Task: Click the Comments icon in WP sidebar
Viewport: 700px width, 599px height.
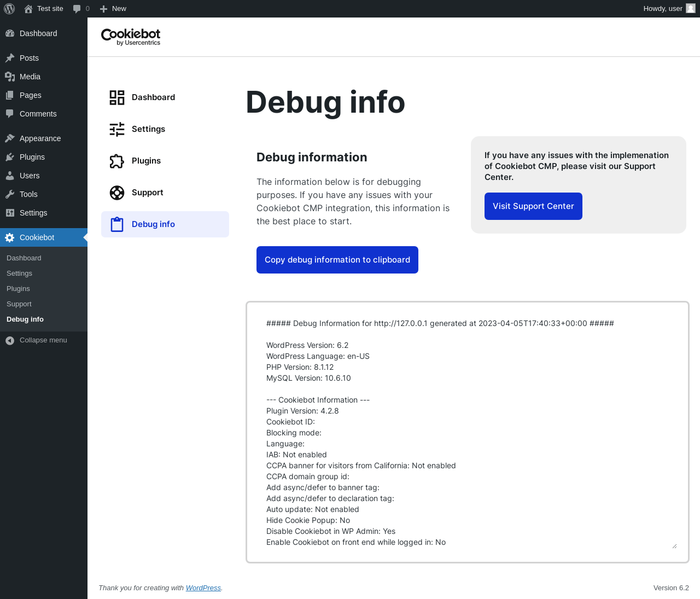Action: 10,114
